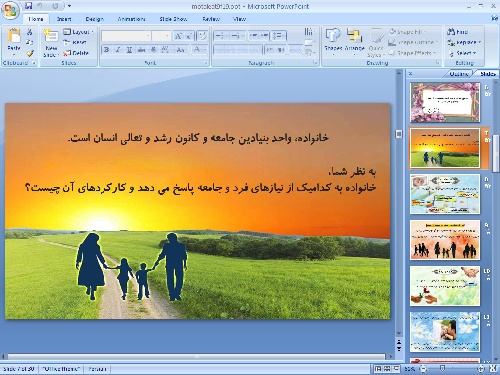Click Delete in the Slides group

point(76,53)
